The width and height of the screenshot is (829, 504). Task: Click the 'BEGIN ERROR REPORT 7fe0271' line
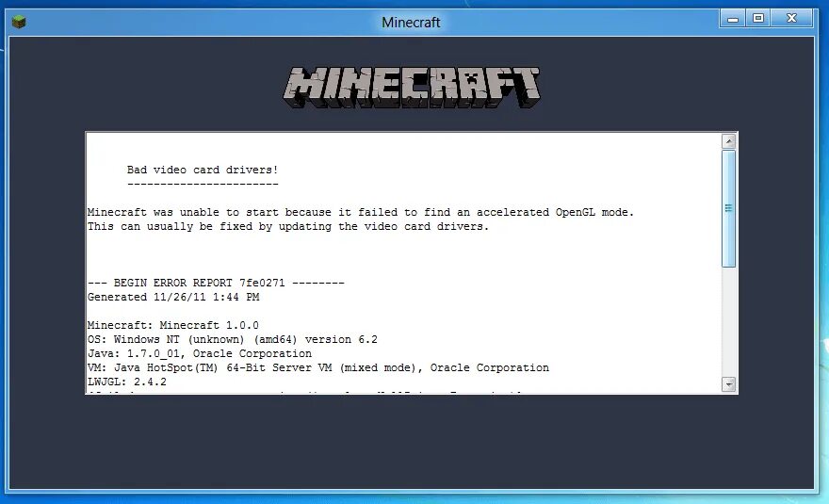click(216, 283)
